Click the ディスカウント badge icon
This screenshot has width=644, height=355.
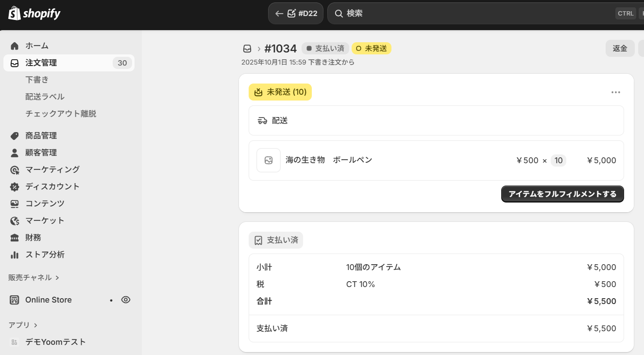[x=15, y=186]
